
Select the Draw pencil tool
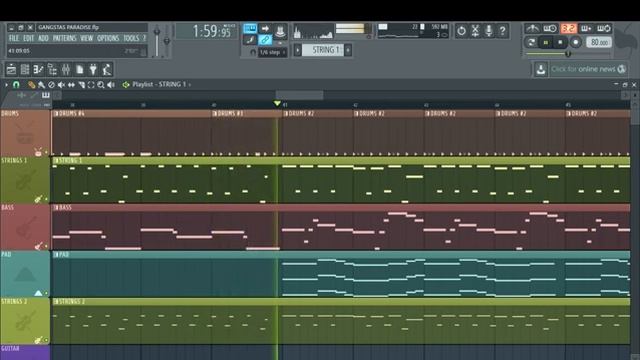tap(31, 84)
